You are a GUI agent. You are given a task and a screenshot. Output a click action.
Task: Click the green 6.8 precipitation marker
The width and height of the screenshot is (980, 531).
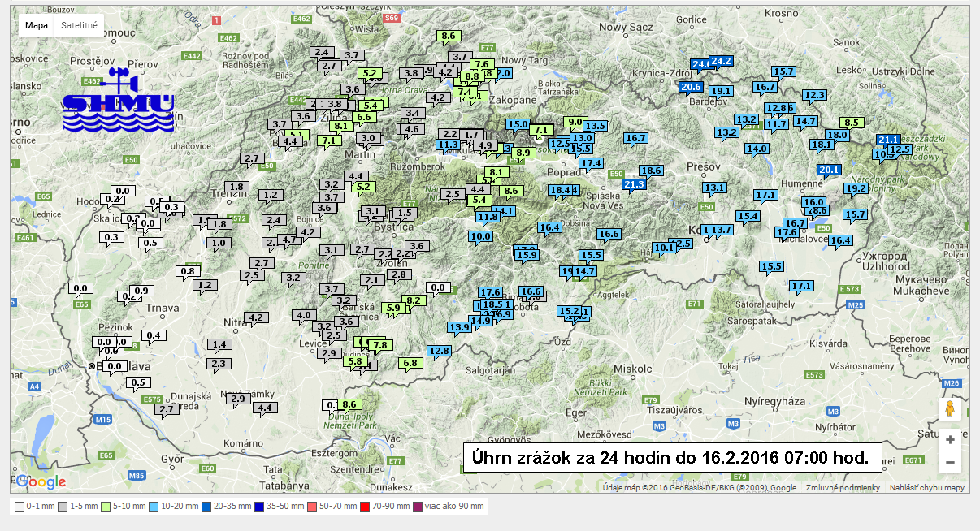[x=410, y=363]
